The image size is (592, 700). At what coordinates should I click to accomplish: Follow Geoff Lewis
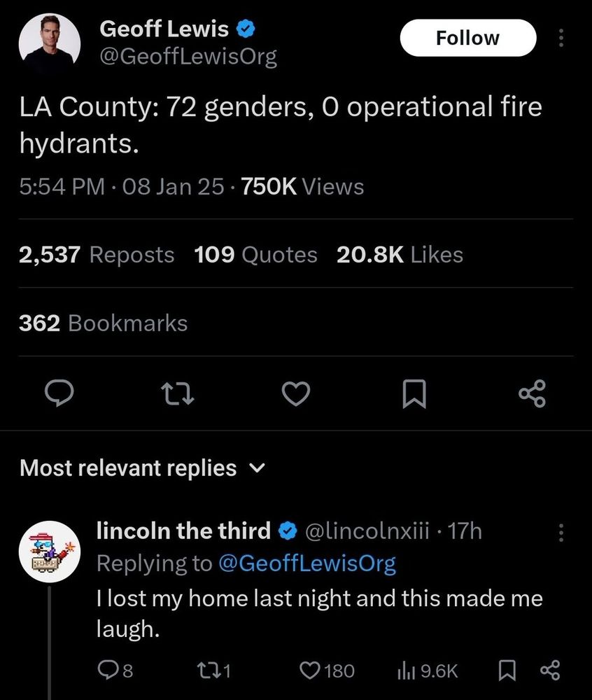(x=468, y=38)
